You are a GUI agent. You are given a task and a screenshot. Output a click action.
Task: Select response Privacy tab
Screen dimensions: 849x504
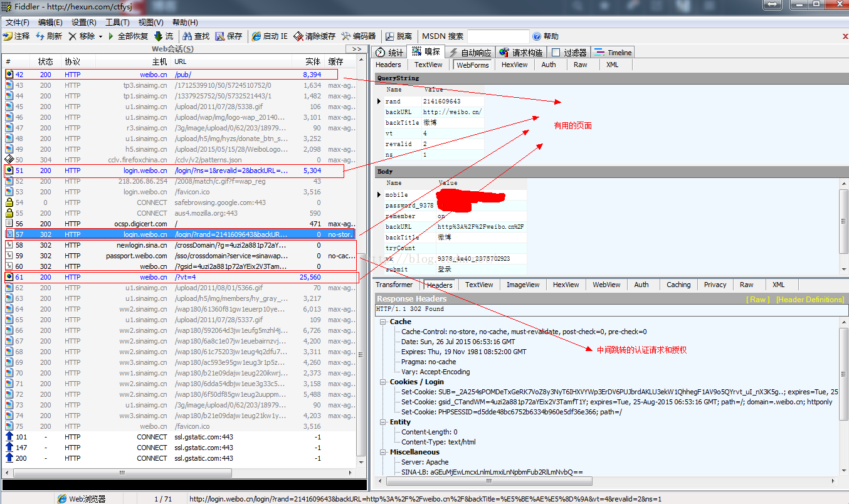coord(715,285)
